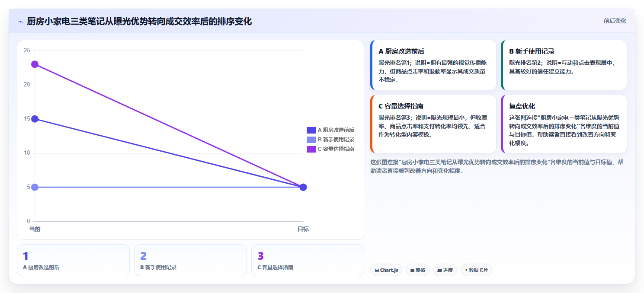This screenshot has height=293, width=644.
Task: Click the y-axis tick label 10
Action: pyautogui.click(x=27, y=153)
